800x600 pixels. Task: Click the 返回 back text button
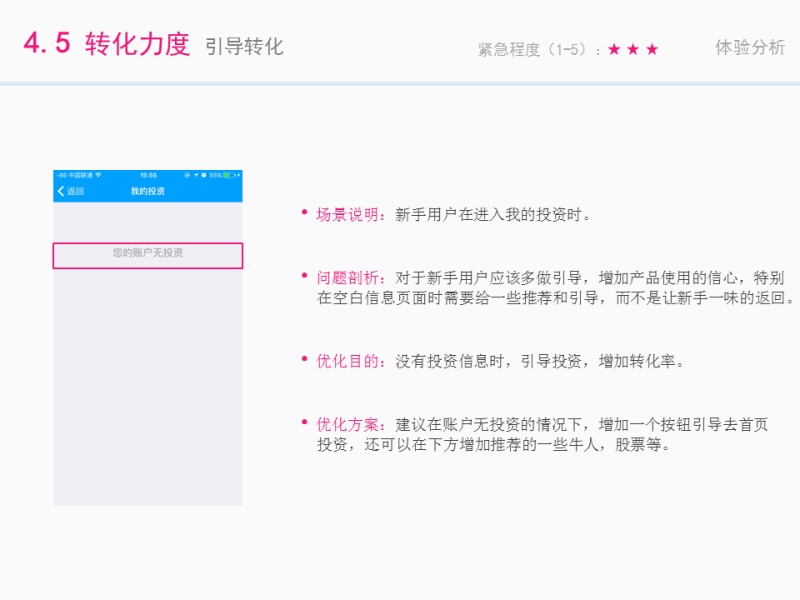pyautogui.click(x=76, y=191)
